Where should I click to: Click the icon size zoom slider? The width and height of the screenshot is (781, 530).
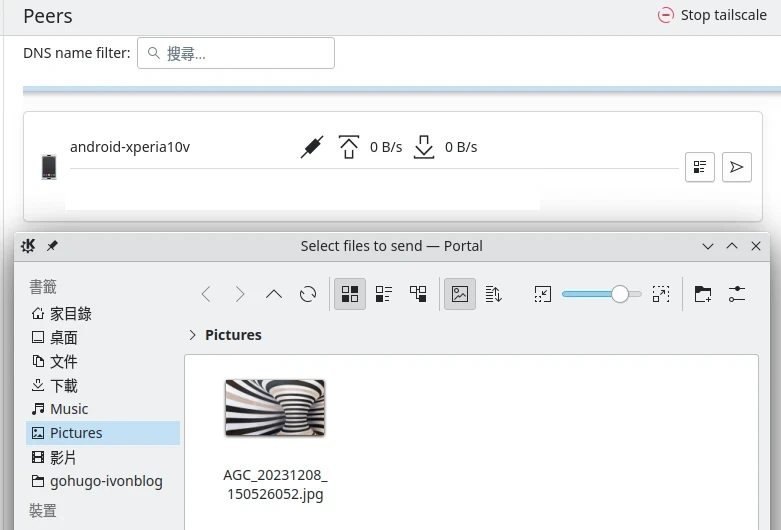601,294
